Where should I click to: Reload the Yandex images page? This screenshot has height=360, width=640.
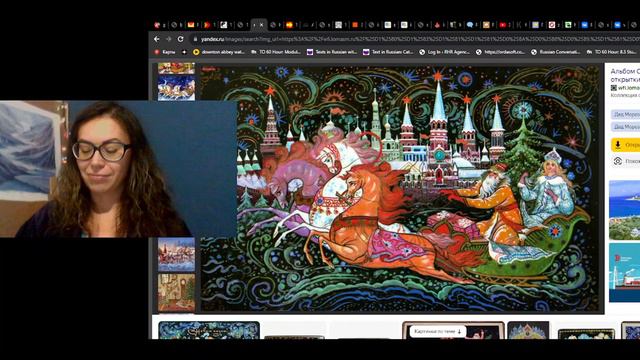click(x=180, y=39)
